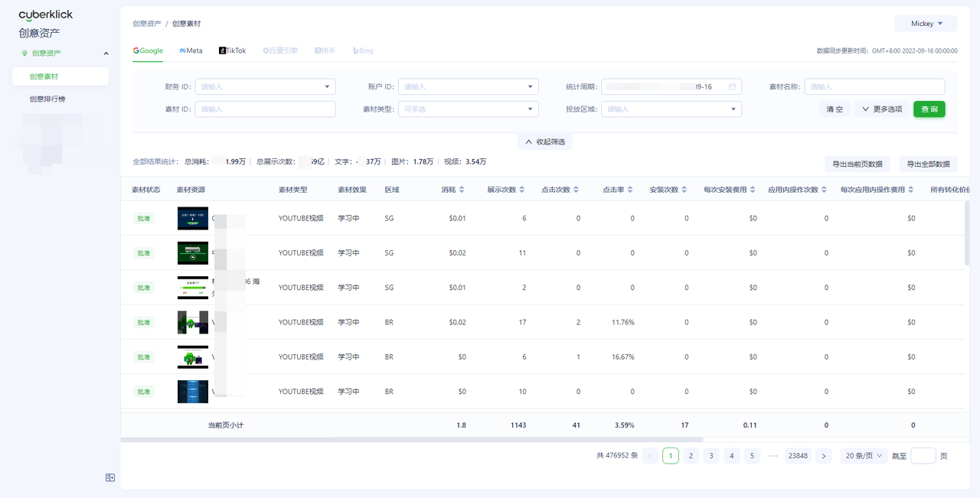Click the 素材名称 input field
Screen dimensions: 980x498
click(875, 87)
